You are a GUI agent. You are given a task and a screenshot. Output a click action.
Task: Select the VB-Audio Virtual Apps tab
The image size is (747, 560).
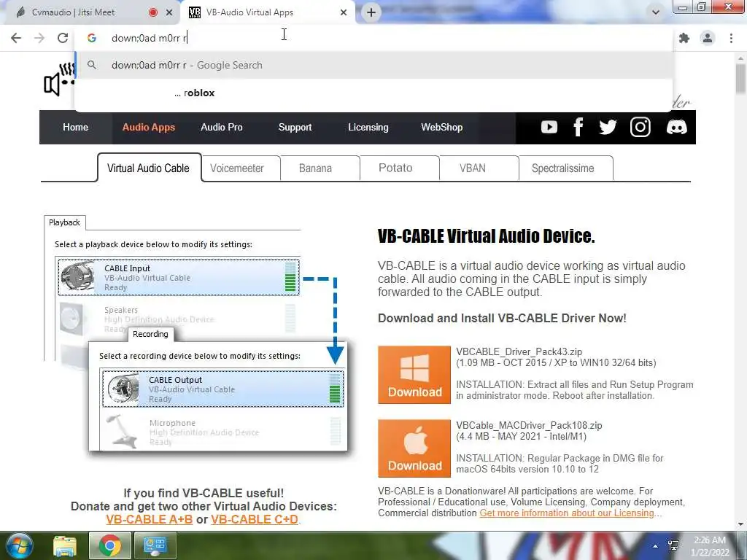pos(267,12)
